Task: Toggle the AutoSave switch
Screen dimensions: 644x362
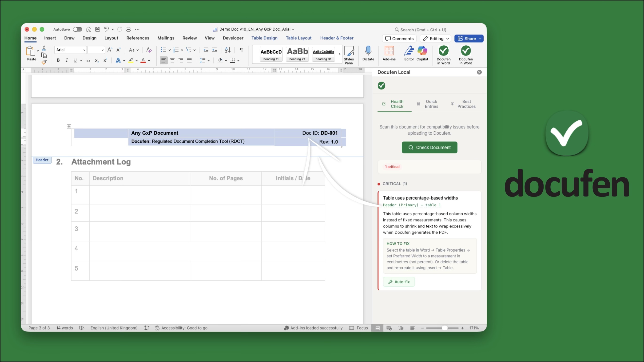Action: coord(77,29)
